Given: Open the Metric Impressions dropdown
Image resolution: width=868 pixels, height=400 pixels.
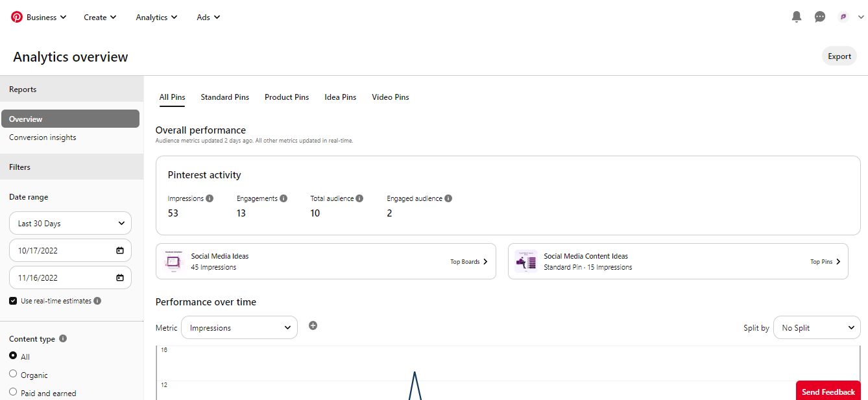Looking at the screenshot, I should 239,327.
